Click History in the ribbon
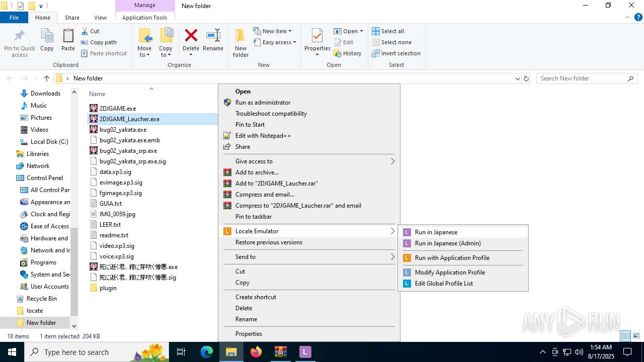 348,53
